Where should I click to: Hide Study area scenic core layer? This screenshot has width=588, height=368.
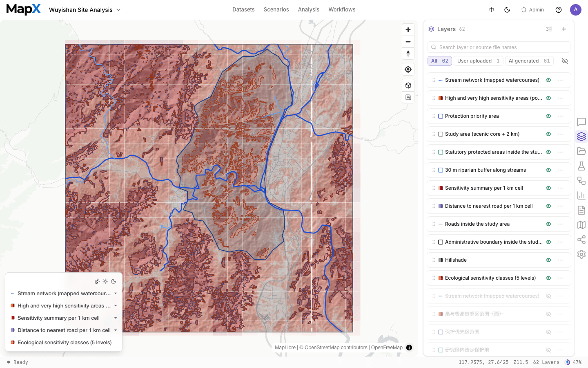tap(548, 134)
